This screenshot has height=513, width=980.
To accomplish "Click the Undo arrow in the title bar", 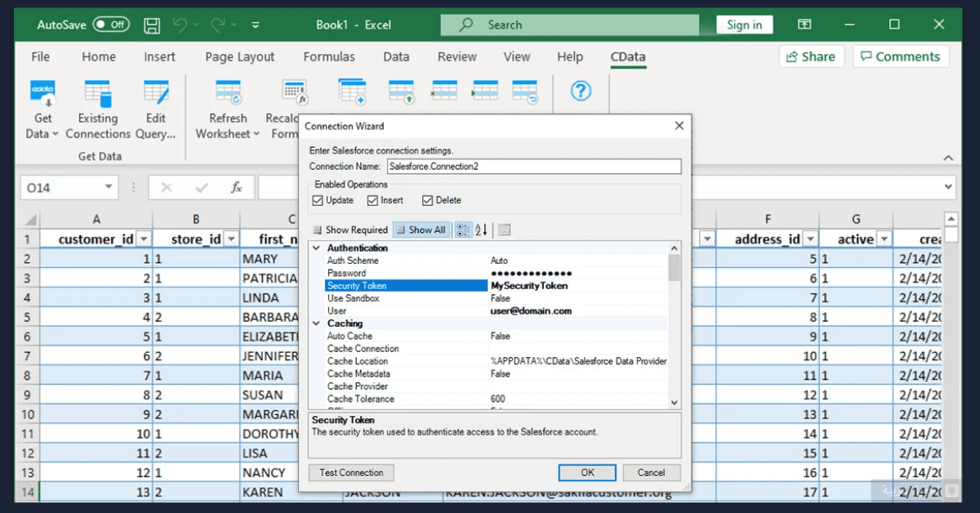I will point(181,25).
